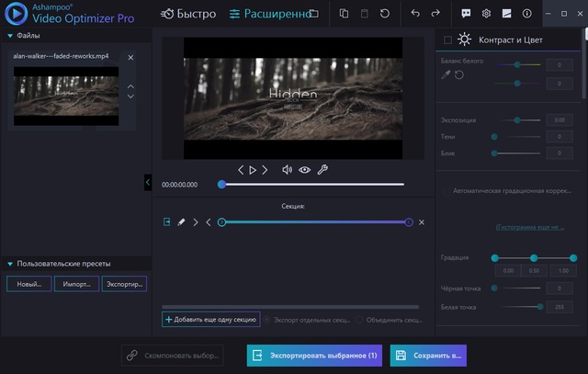Open the wrench settings icon under the preview
Screen dimensions: 588x374
[322, 170]
